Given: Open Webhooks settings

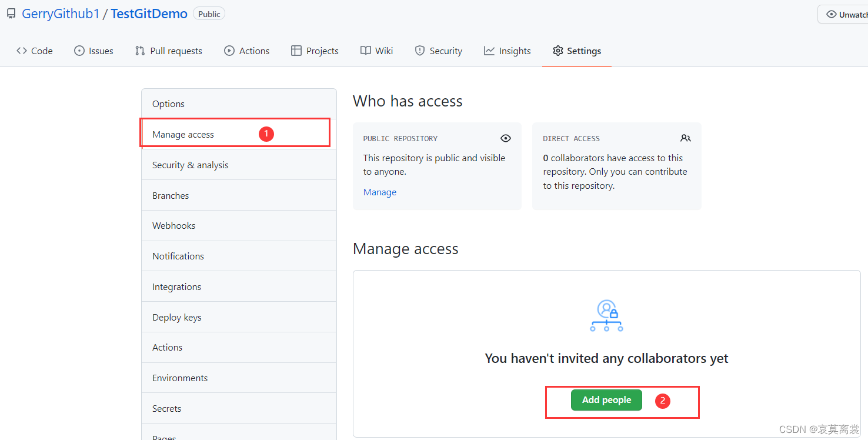Looking at the screenshot, I should (x=239, y=226).
